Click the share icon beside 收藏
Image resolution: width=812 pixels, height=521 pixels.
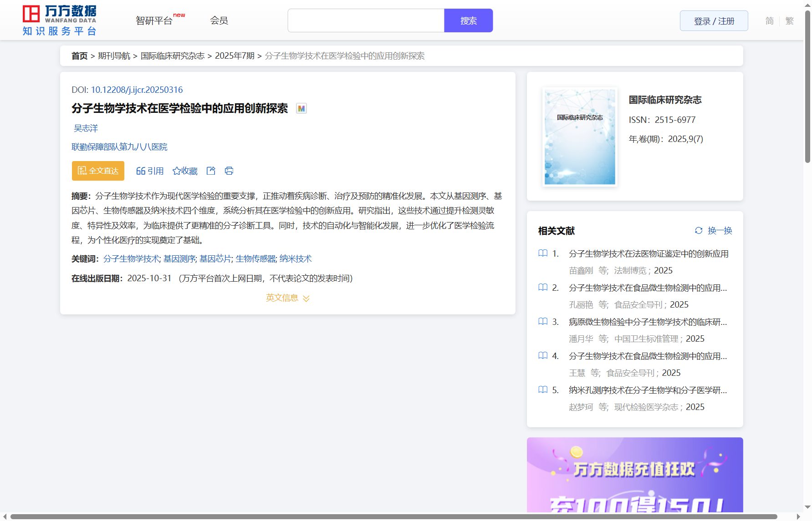pos(211,171)
